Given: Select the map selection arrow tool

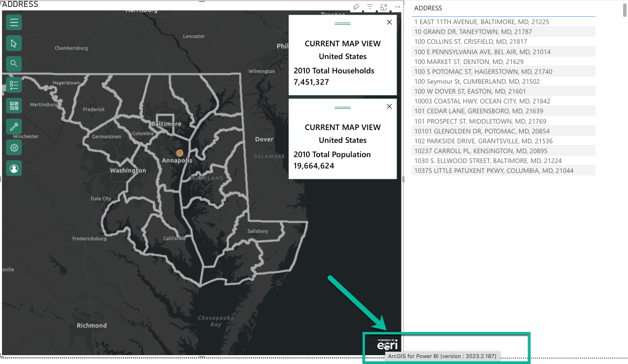Looking at the screenshot, I should (13, 43).
